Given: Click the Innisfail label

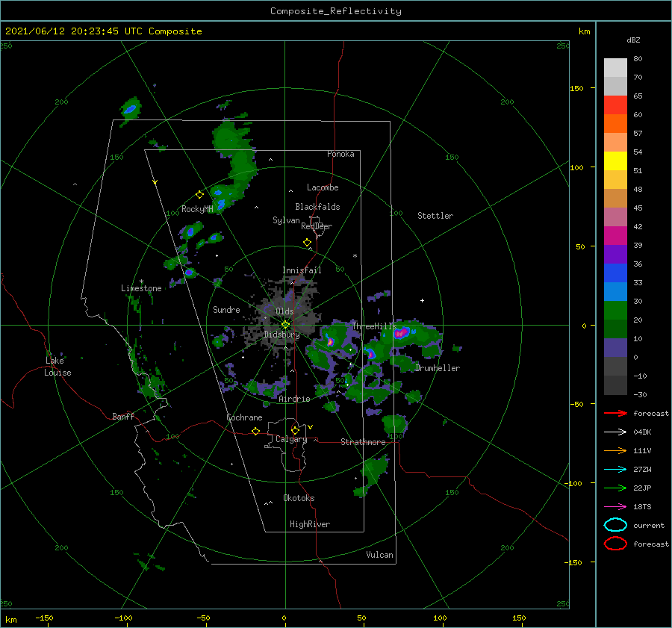Looking at the screenshot, I should click(x=302, y=270).
